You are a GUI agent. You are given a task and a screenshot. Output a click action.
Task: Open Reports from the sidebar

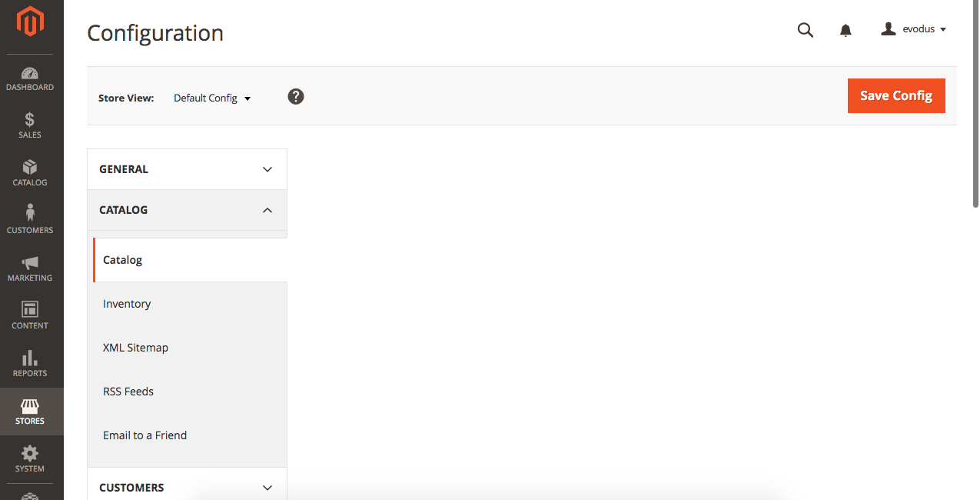pos(30,363)
